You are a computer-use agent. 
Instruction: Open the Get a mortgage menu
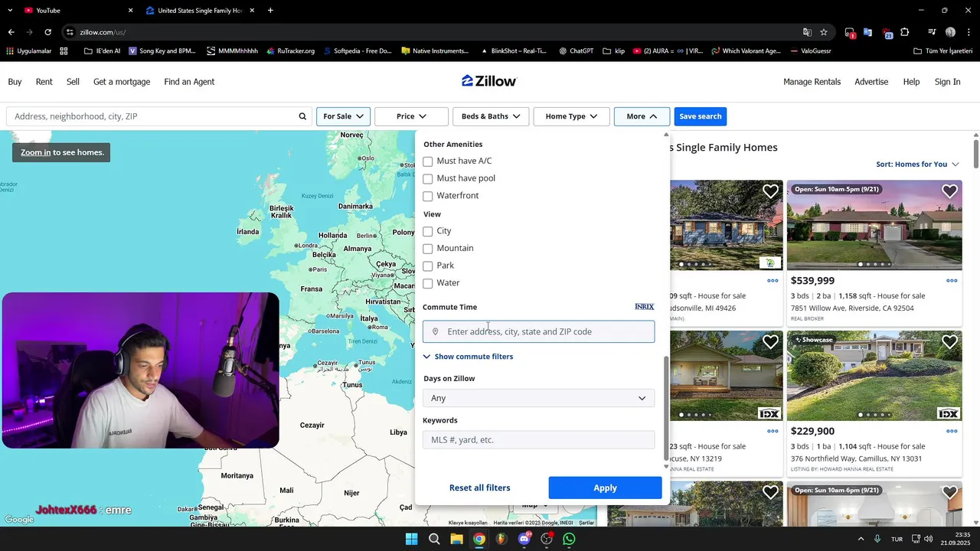pyautogui.click(x=122, y=82)
